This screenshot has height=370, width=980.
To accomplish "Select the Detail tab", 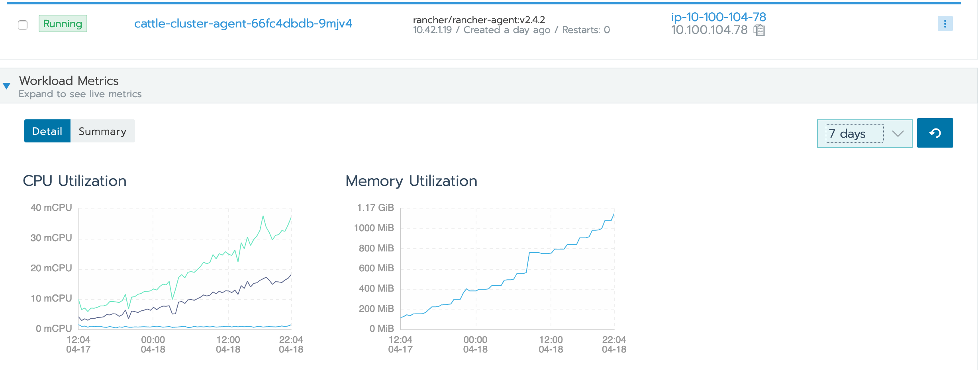I will tap(47, 131).
